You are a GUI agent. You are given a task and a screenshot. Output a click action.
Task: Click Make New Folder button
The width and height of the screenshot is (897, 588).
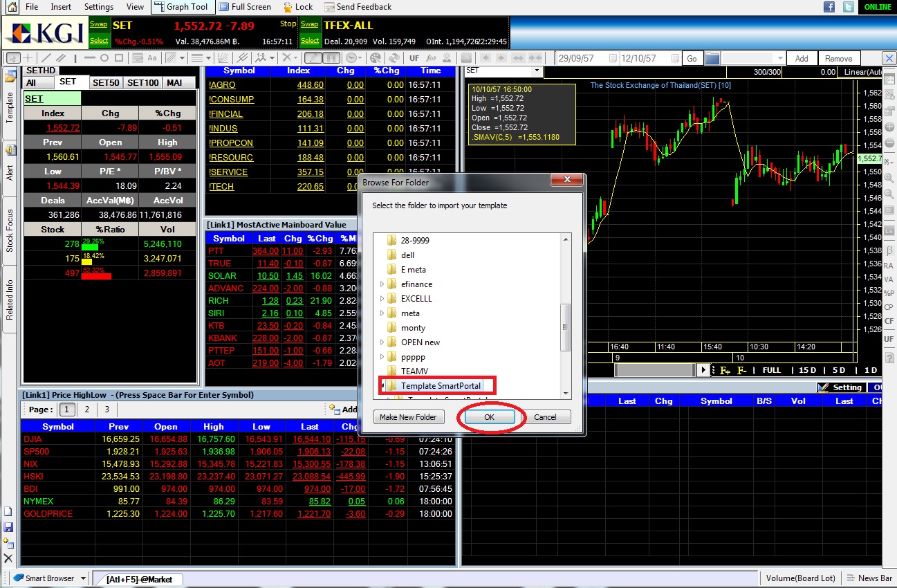click(408, 417)
